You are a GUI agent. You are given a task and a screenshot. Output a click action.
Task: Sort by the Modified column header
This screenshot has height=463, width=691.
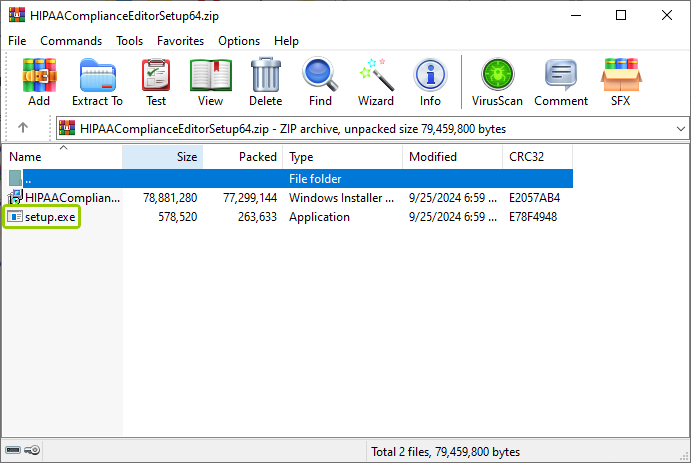[453, 157]
